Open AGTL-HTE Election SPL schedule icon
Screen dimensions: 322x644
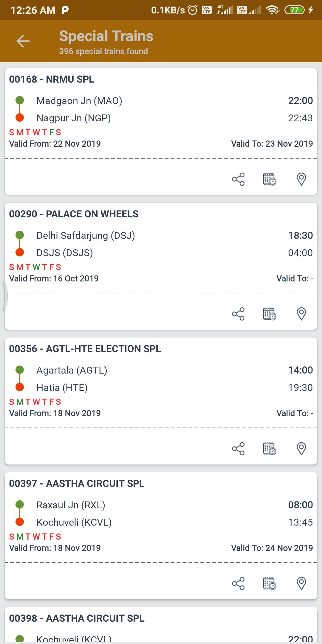[x=270, y=449]
